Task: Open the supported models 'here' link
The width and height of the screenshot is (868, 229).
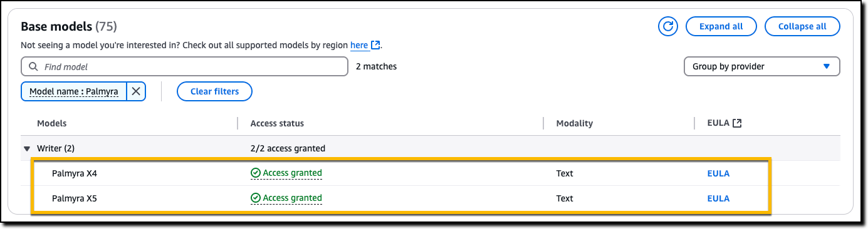Action: [x=359, y=45]
